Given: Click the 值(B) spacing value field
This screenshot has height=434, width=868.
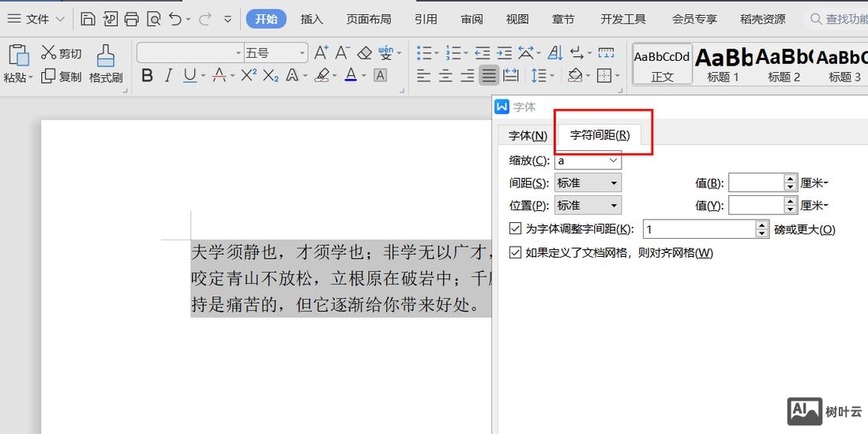Looking at the screenshot, I should [x=757, y=183].
